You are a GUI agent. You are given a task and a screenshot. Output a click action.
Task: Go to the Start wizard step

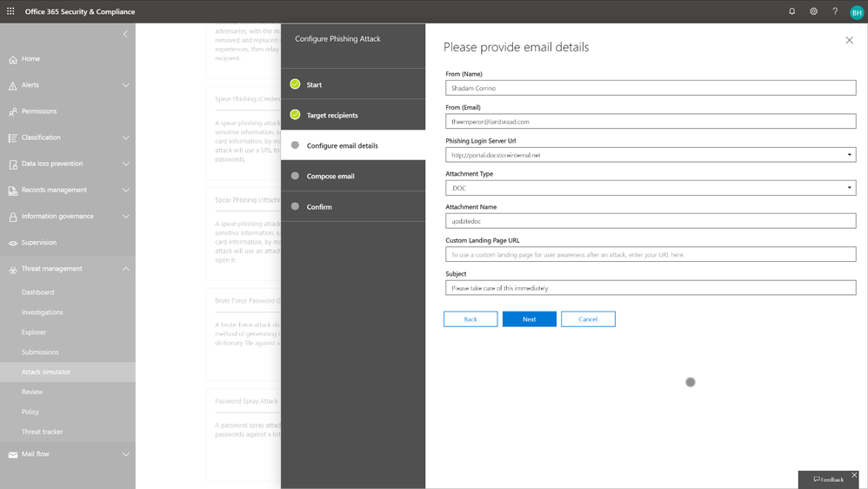(353, 84)
